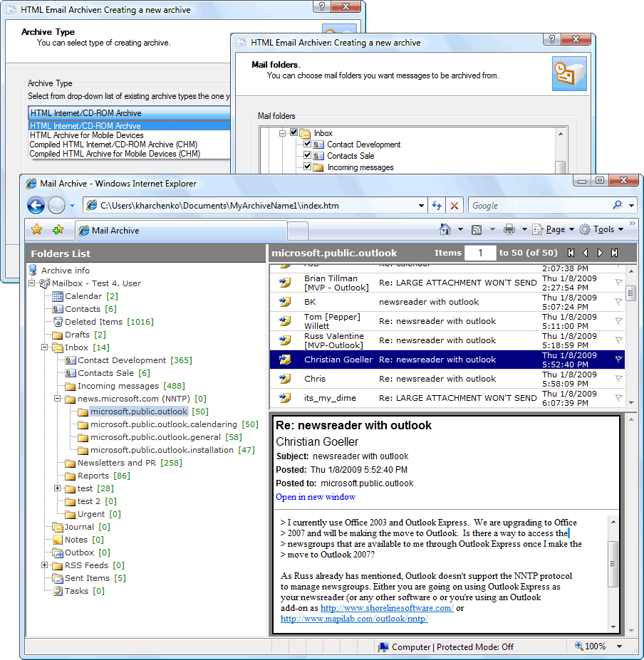644x660 pixels.
Task: Expand the RSS Feeds folder
Action: point(44,565)
